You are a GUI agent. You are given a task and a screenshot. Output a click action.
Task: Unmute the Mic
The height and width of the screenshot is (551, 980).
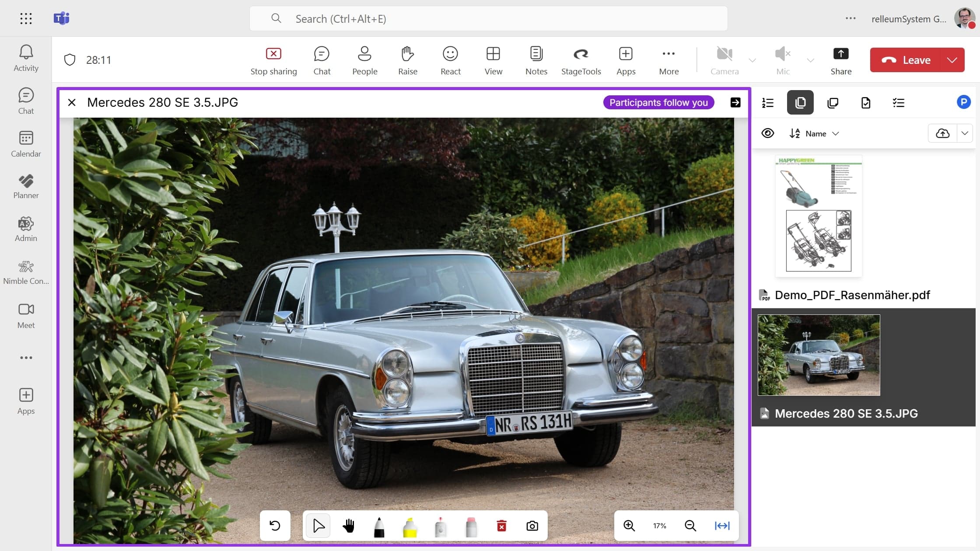(x=783, y=60)
